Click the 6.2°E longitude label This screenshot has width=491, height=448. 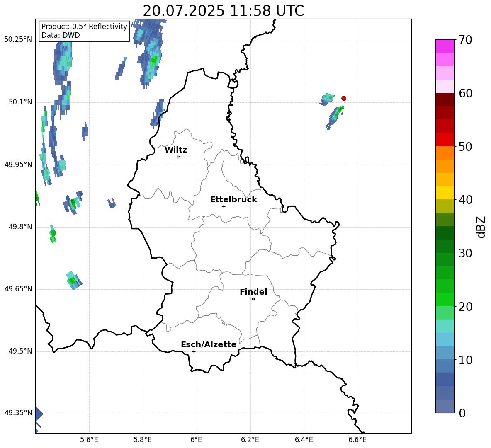click(250, 440)
